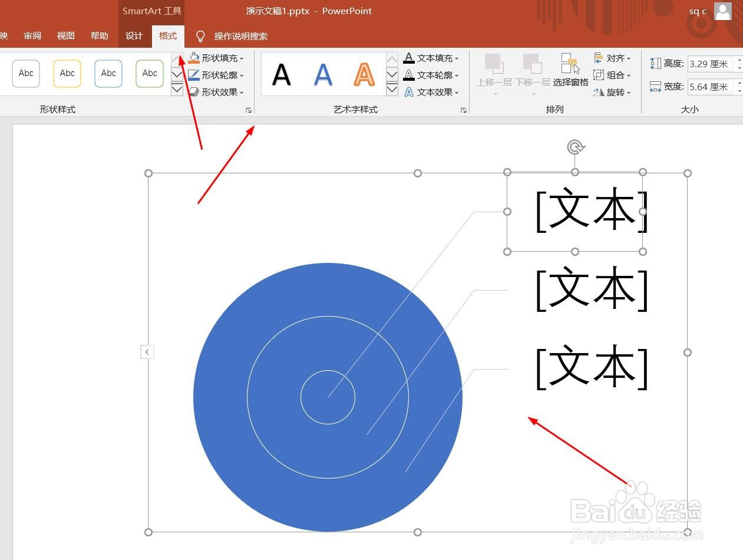The height and width of the screenshot is (560, 743).
Task: Open the 形状轮廓 shape outline menu
Action: [x=216, y=75]
